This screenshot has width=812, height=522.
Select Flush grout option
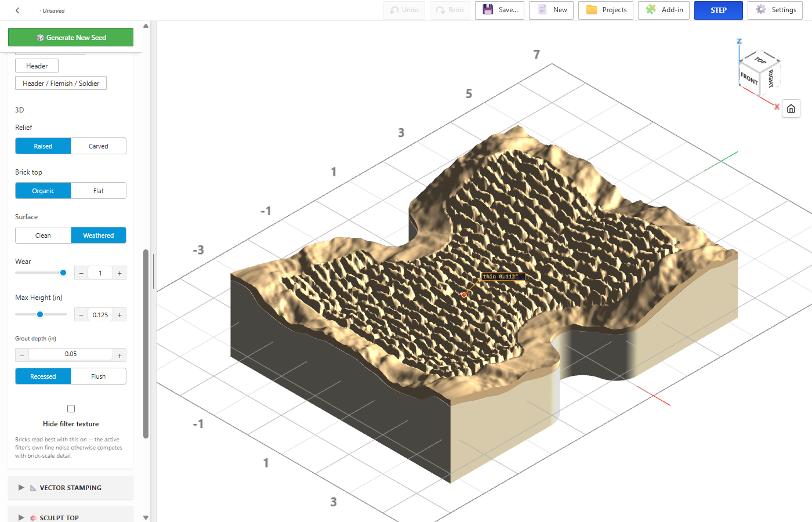pos(99,376)
